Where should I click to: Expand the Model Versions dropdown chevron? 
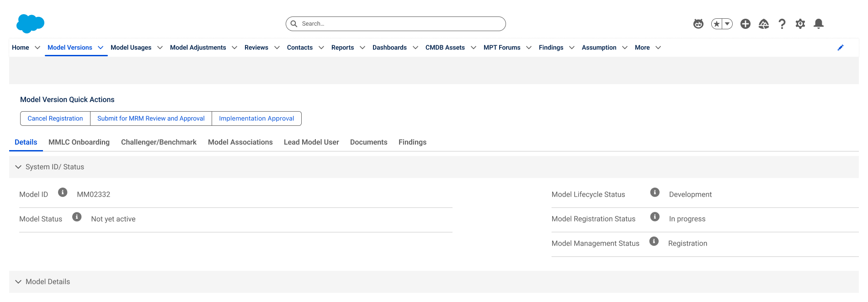(101, 48)
